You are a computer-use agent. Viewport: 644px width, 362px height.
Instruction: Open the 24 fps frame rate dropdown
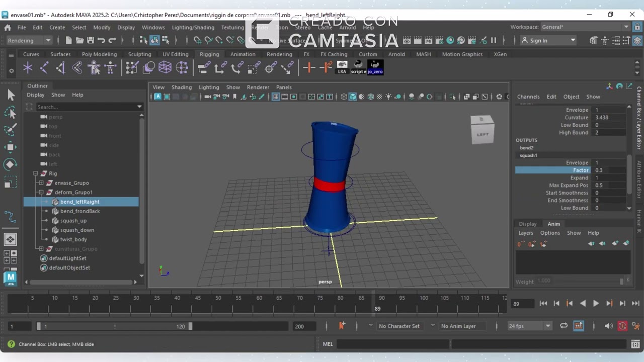(529, 326)
